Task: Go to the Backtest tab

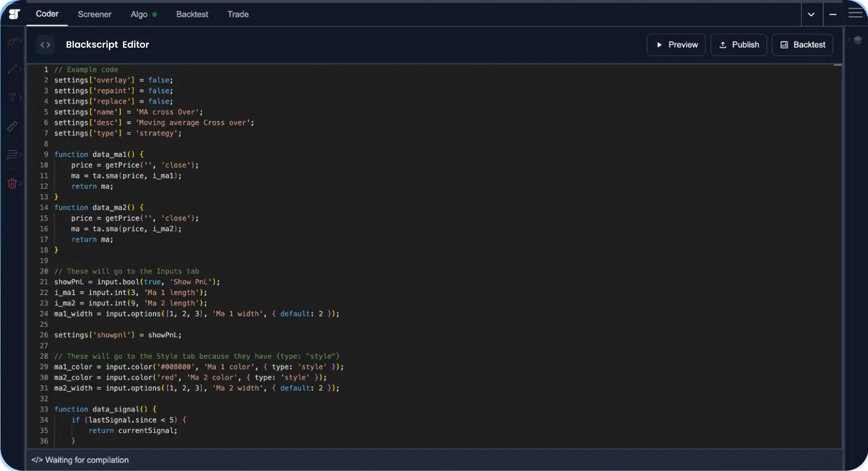Action: coord(192,15)
